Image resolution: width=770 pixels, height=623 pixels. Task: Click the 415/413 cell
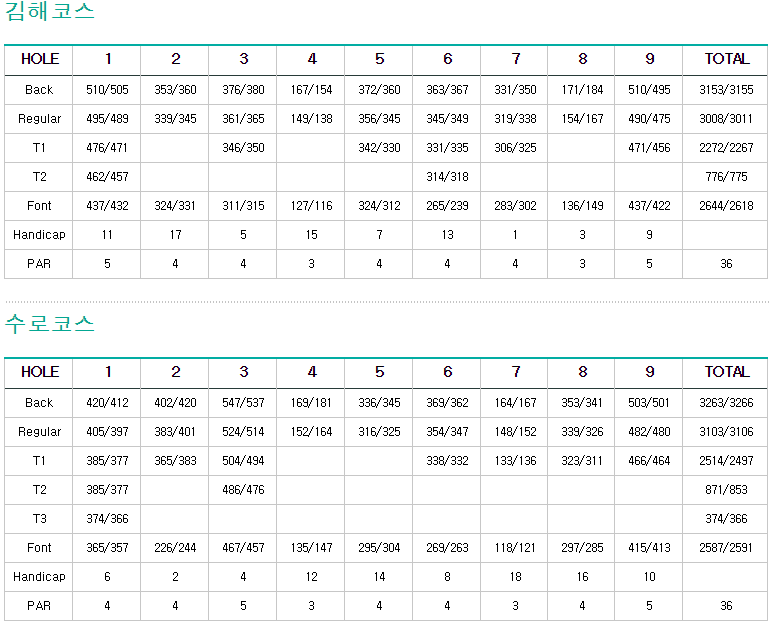[649, 548]
